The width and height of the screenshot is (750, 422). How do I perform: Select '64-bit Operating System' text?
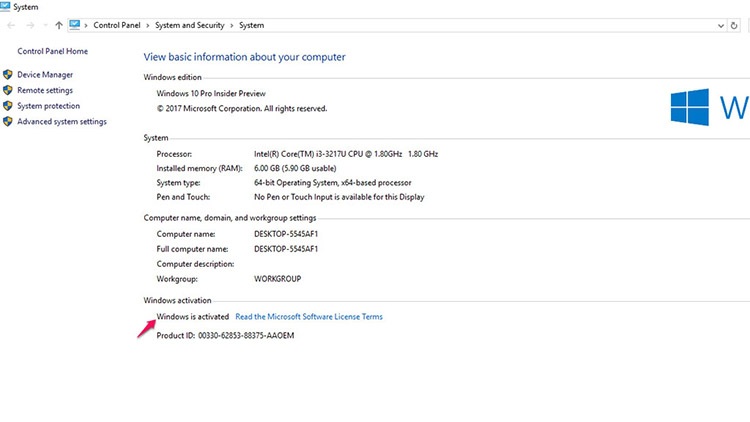(x=296, y=183)
